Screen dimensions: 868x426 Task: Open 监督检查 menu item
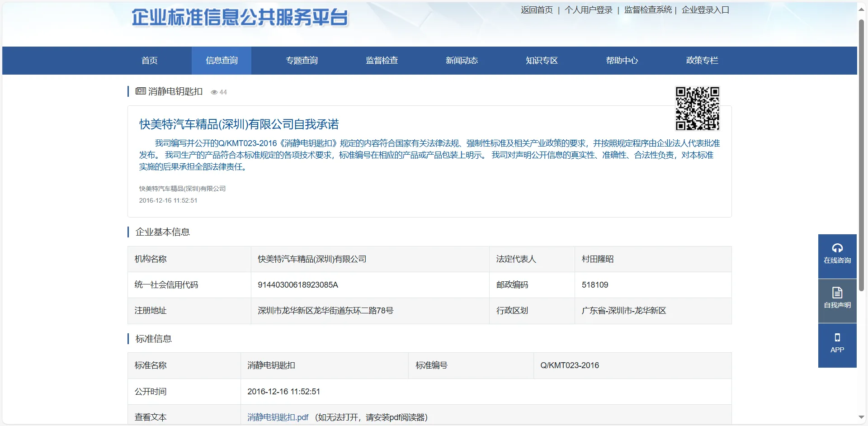tap(382, 61)
